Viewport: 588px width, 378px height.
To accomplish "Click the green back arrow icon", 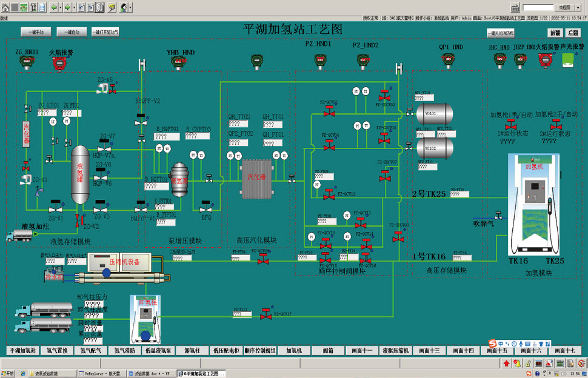I will click(53, 7).
